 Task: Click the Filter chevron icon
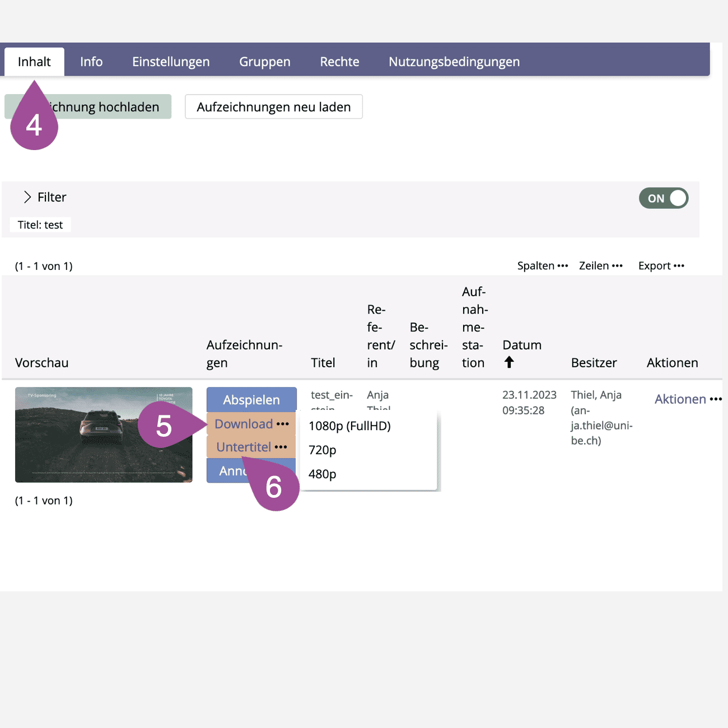coord(27,197)
